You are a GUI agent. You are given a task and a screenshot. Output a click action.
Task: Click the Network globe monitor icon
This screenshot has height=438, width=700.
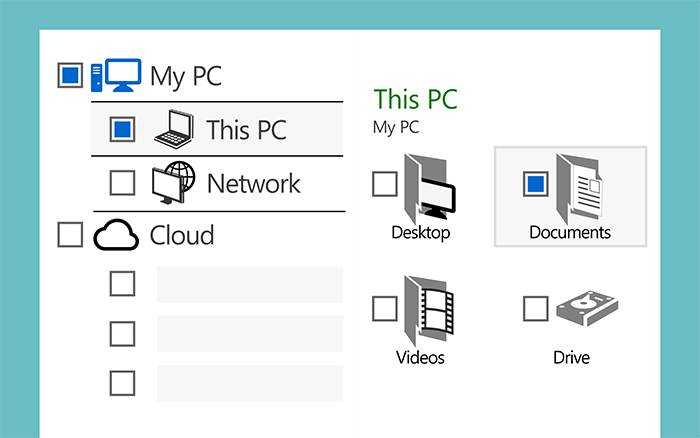point(174,183)
